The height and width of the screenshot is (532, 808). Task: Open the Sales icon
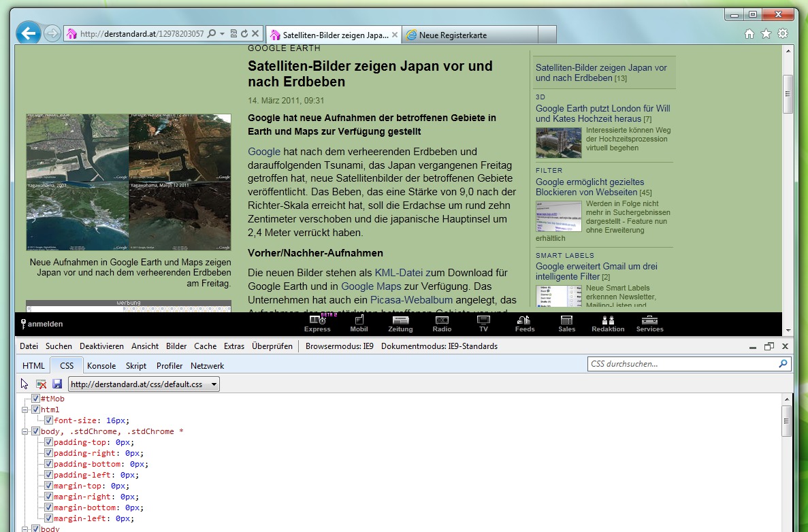pos(566,324)
